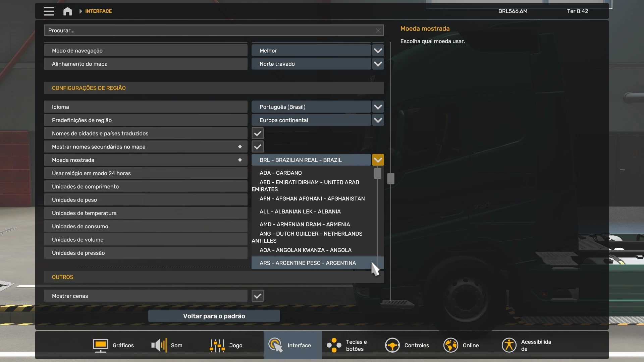Screen dimensions: 644x362
Task: Click the Procurar search field
Action: click(x=208, y=31)
